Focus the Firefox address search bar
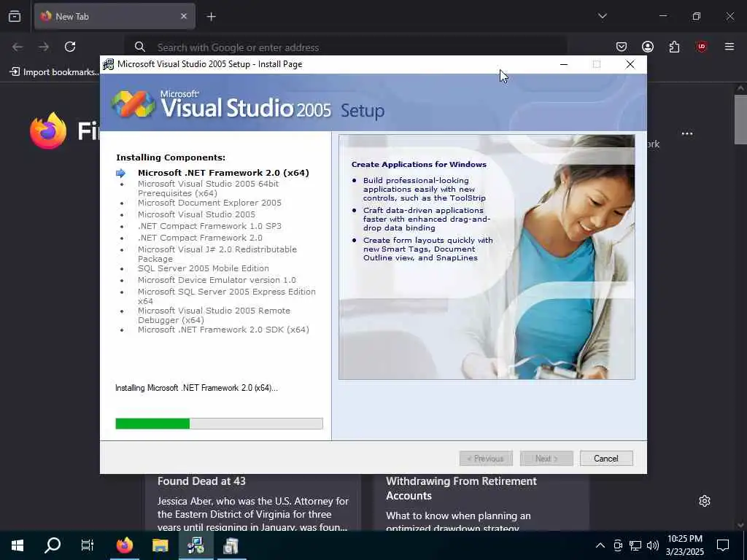This screenshot has width=747, height=560. point(346,47)
